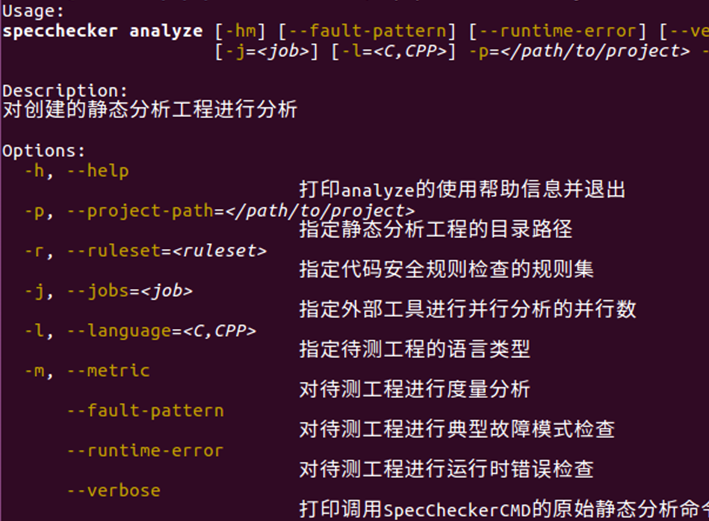Click the '-l, --language=<C,CPP>' option
The width and height of the screenshot is (709, 521).
click(x=140, y=331)
